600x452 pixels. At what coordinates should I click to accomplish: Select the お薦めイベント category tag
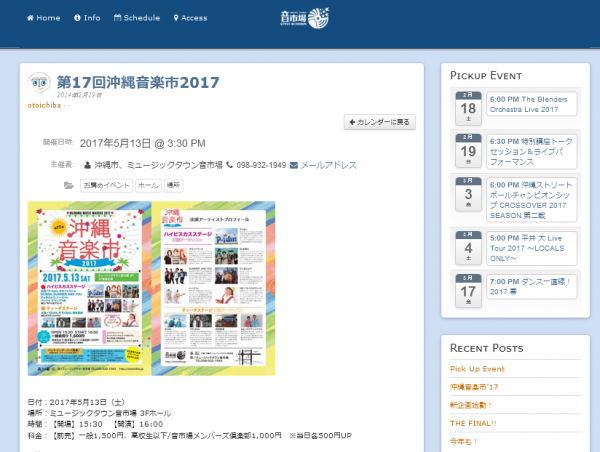coord(106,185)
